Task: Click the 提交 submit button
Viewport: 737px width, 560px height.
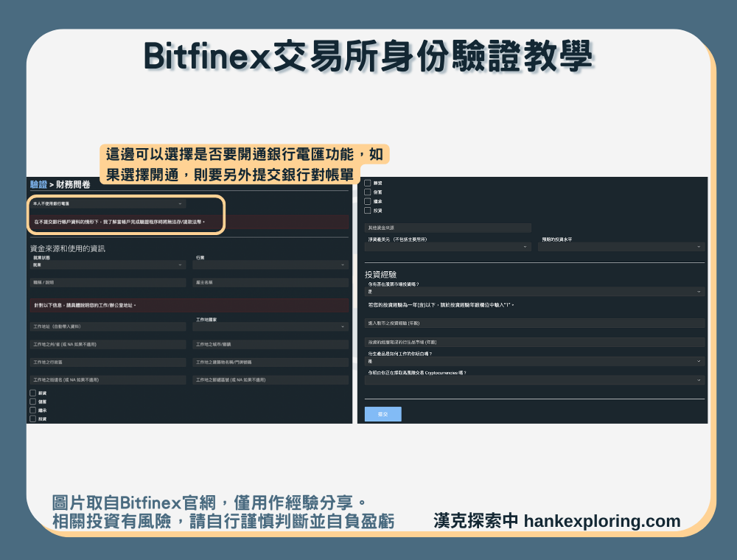Action: click(383, 414)
